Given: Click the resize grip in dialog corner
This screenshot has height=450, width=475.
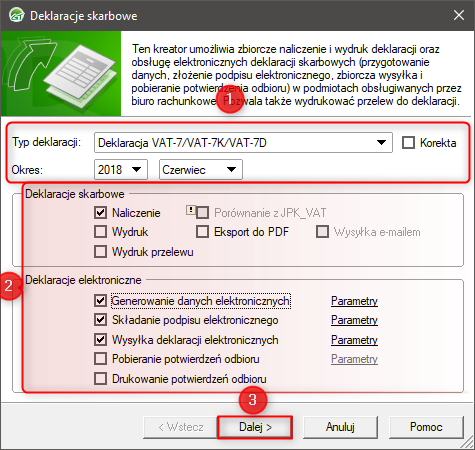Looking at the screenshot, I should point(468,443).
